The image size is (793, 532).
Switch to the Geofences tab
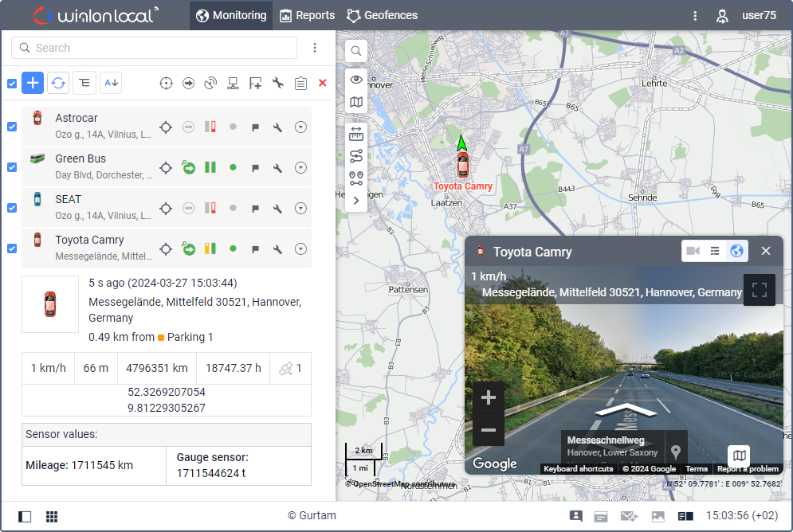pos(382,15)
